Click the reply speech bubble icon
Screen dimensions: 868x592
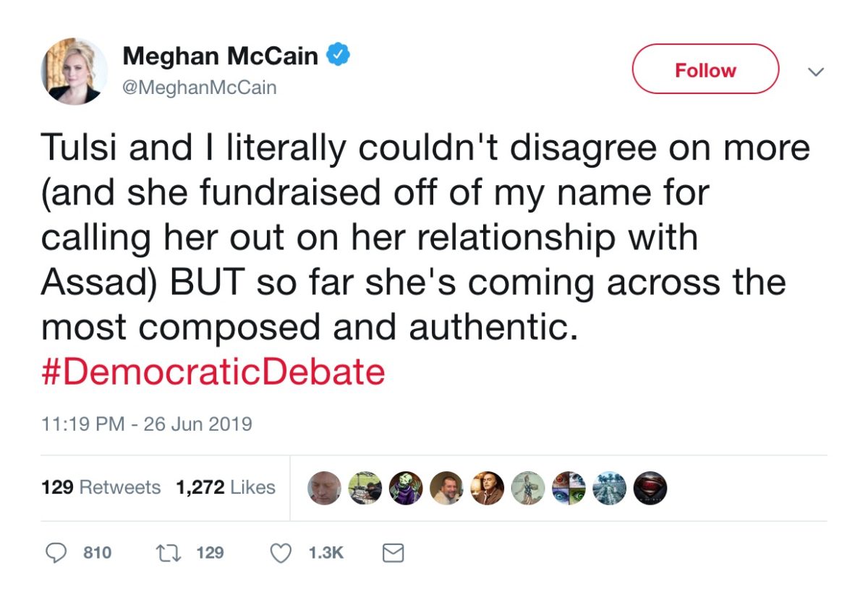point(56,553)
